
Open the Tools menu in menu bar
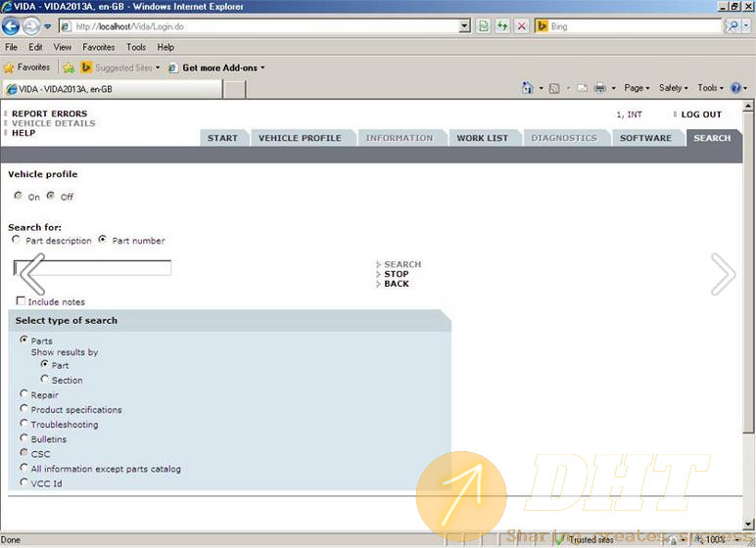pyautogui.click(x=136, y=47)
